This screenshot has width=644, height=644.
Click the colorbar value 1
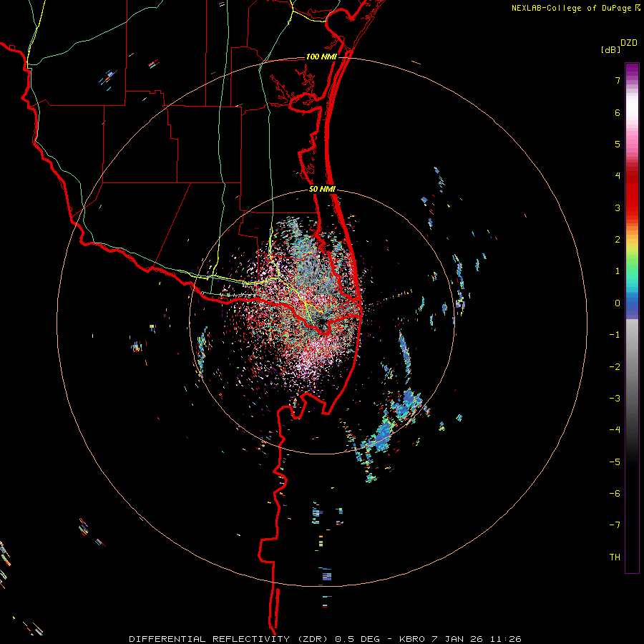point(618,271)
